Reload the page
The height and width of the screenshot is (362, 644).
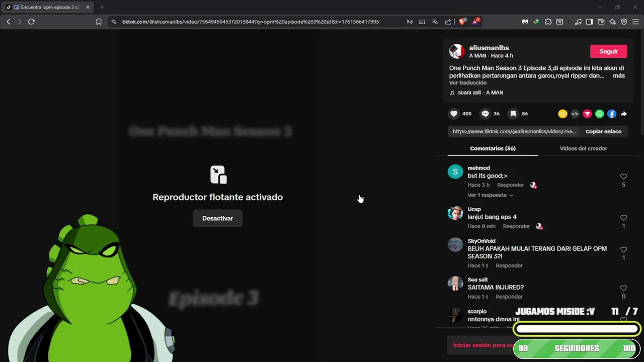coord(31,22)
